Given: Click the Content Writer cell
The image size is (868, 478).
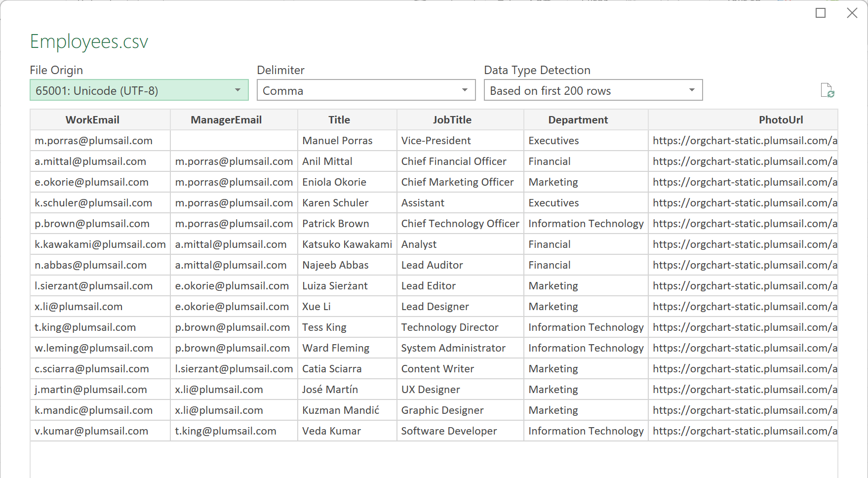Looking at the screenshot, I should pyautogui.click(x=461, y=369).
